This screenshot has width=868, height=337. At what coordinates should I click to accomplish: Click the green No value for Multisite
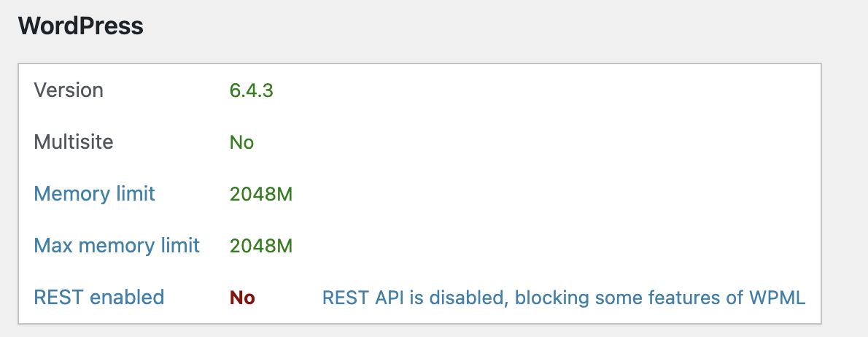(242, 142)
